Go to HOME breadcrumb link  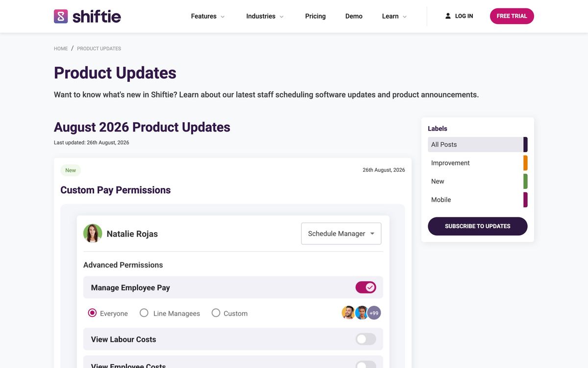[x=61, y=49]
